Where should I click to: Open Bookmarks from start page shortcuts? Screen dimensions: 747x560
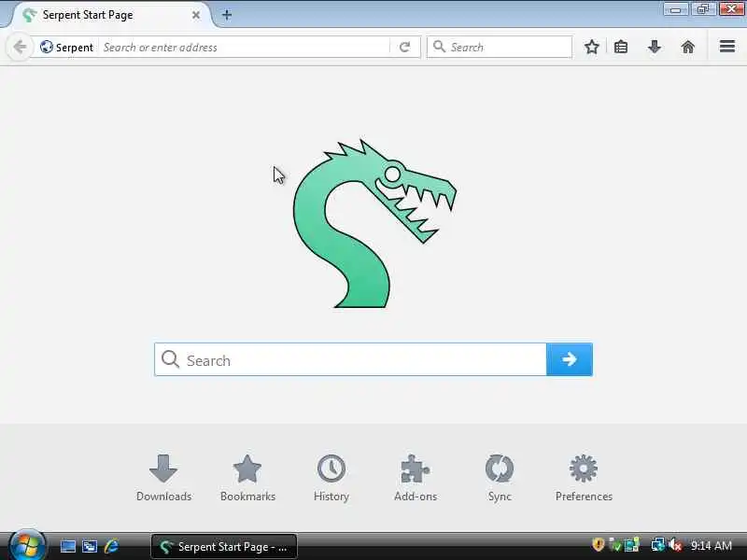[x=247, y=478]
